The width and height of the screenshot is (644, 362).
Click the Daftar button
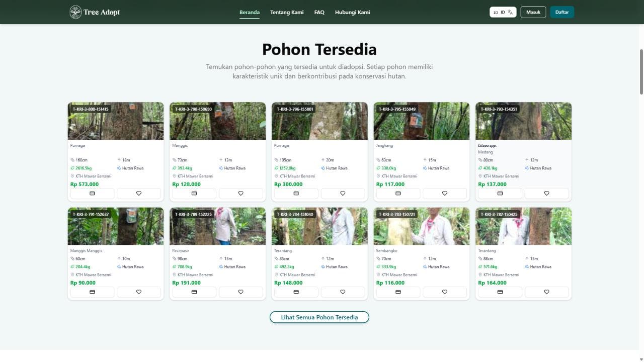(x=562, y=12)
